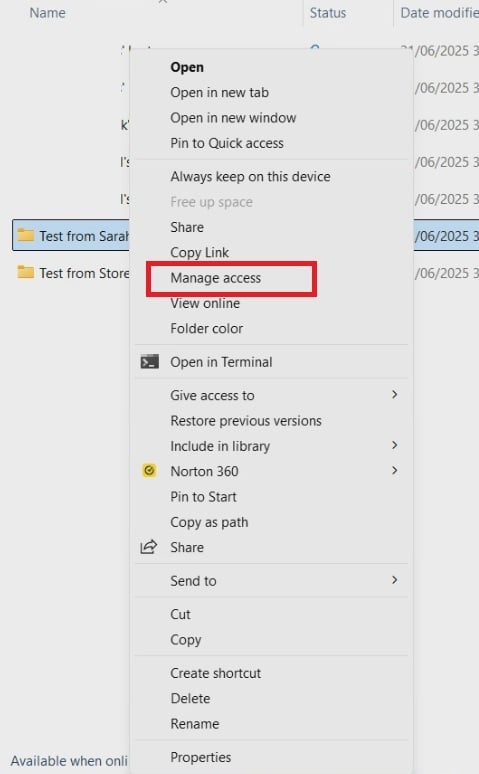Sort by the Name column header
This screenshot has width=479, height=774.
tap(47, 13)
